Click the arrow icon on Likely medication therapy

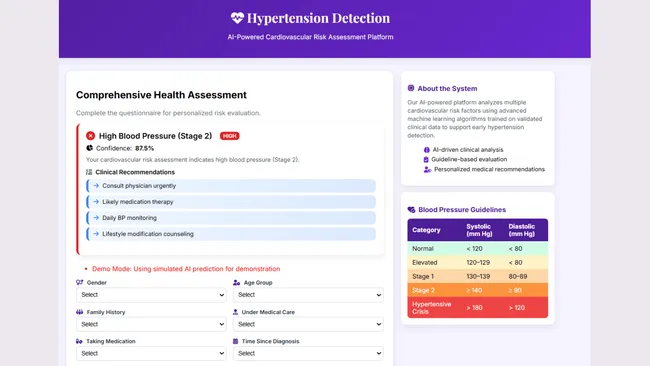pos(96,202)
